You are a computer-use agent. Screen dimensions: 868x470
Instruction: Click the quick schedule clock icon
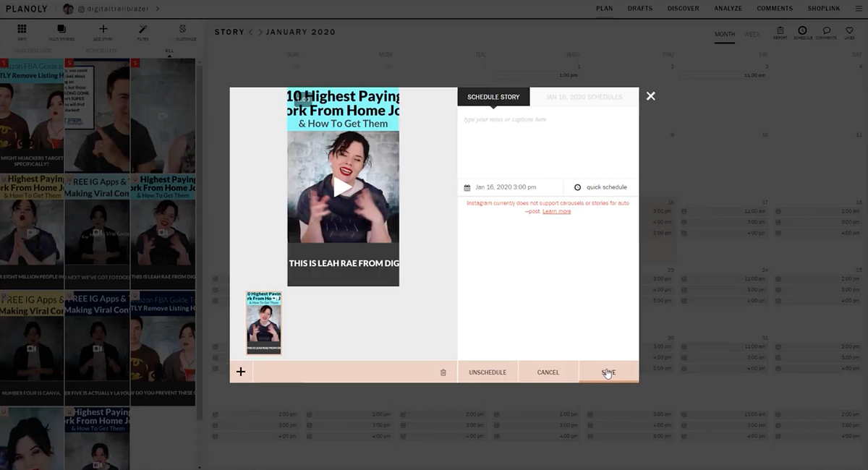click(x=577, y=187)
